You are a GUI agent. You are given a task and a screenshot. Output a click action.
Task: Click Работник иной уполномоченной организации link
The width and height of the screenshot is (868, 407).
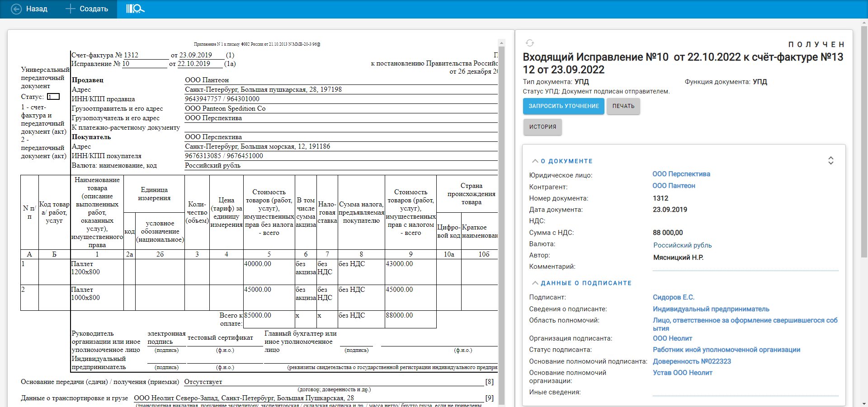[726, 350]
